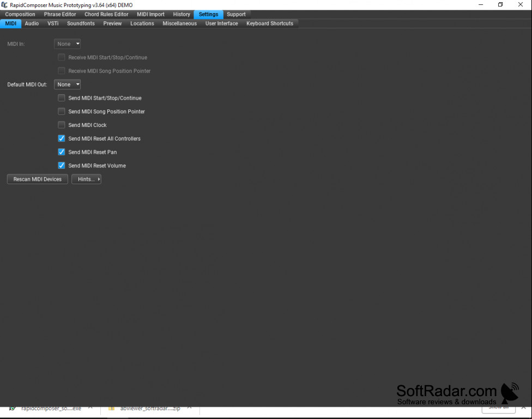
Task: Open the Hints... menu button
Action: pos(86,179)
